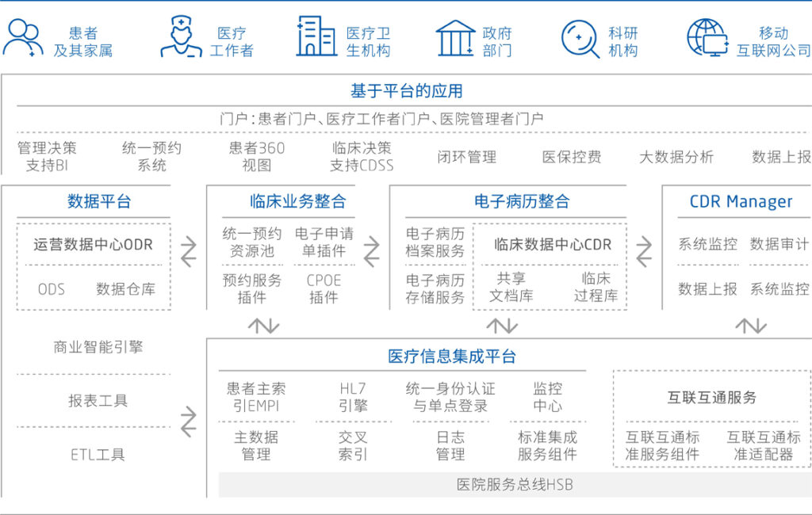
Task: Click the 运营数据中心ODR box
Action: pos(93,244)
